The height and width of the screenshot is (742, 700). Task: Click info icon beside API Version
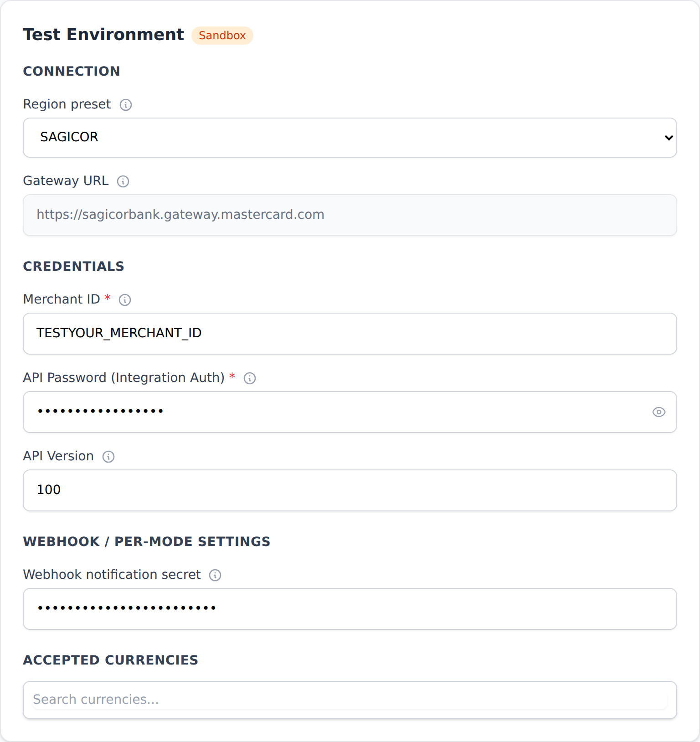[108, 457]
